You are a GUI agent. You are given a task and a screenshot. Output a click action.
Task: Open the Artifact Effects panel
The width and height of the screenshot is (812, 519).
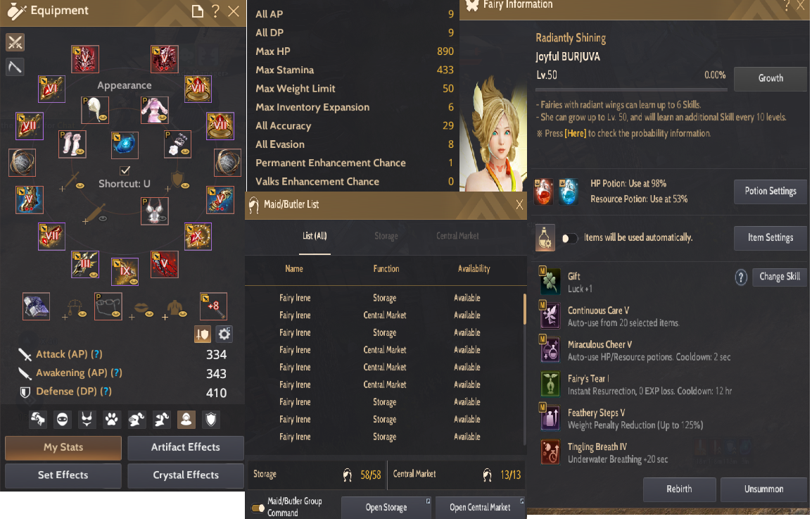click(x=185, y=447)
